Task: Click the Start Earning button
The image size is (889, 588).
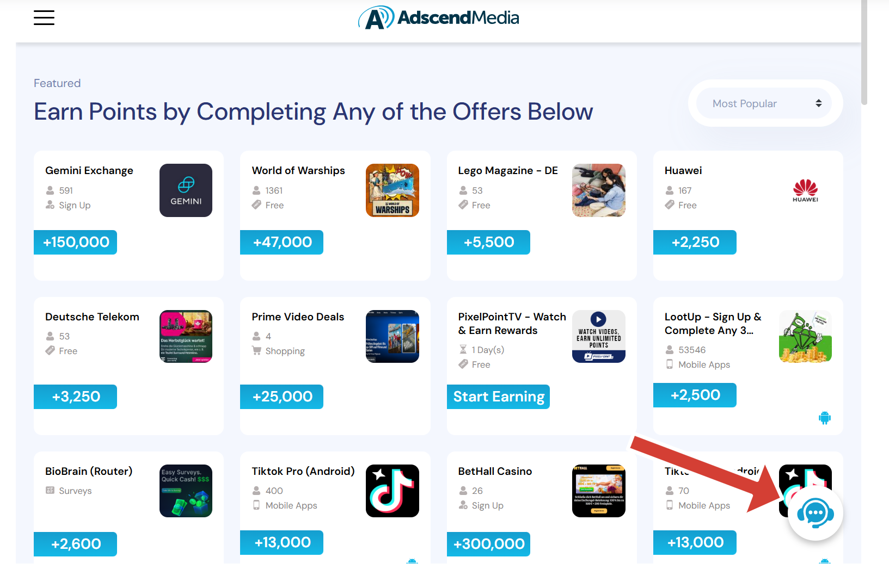Action: point(498,397)
